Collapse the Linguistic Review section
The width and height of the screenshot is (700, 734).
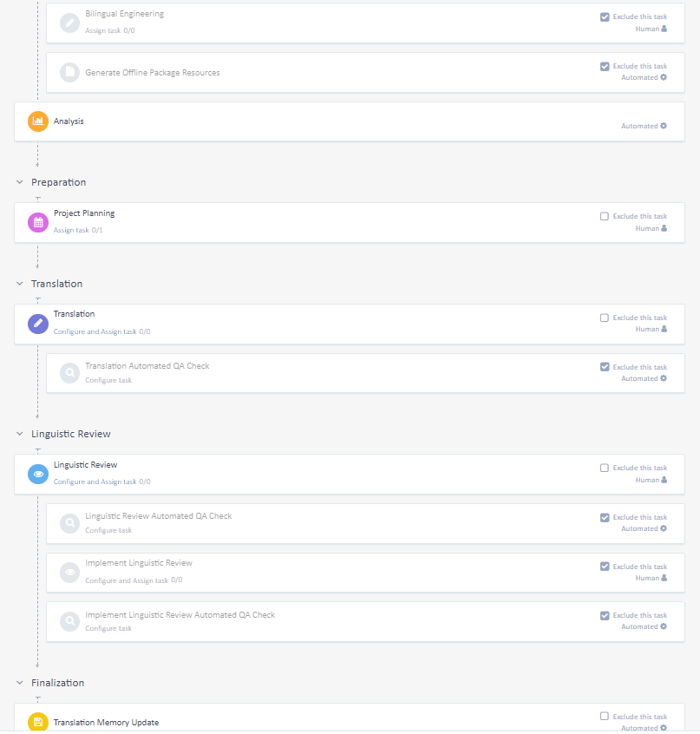[20, 434]
